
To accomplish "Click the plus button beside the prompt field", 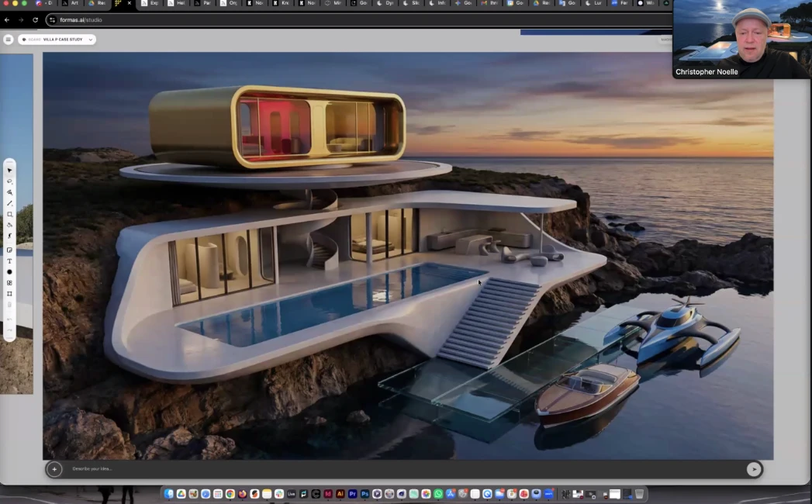I will click(54, 468).
